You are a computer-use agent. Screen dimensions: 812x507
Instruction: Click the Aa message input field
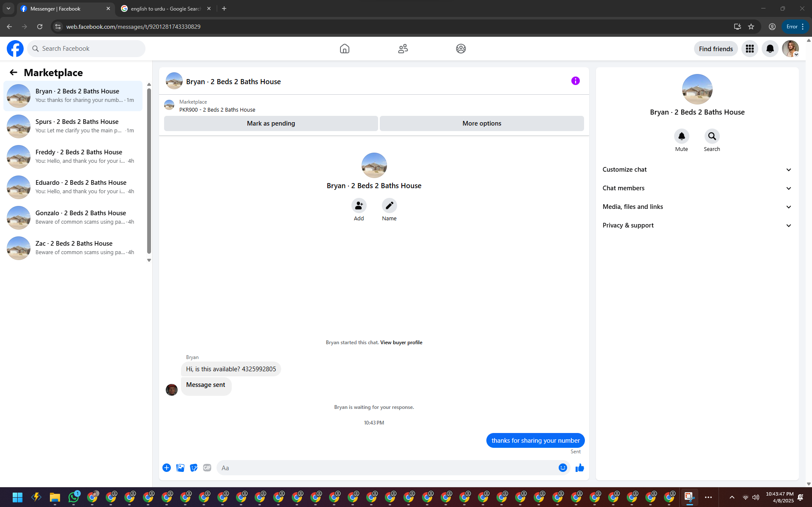click(x=385, y=468)
